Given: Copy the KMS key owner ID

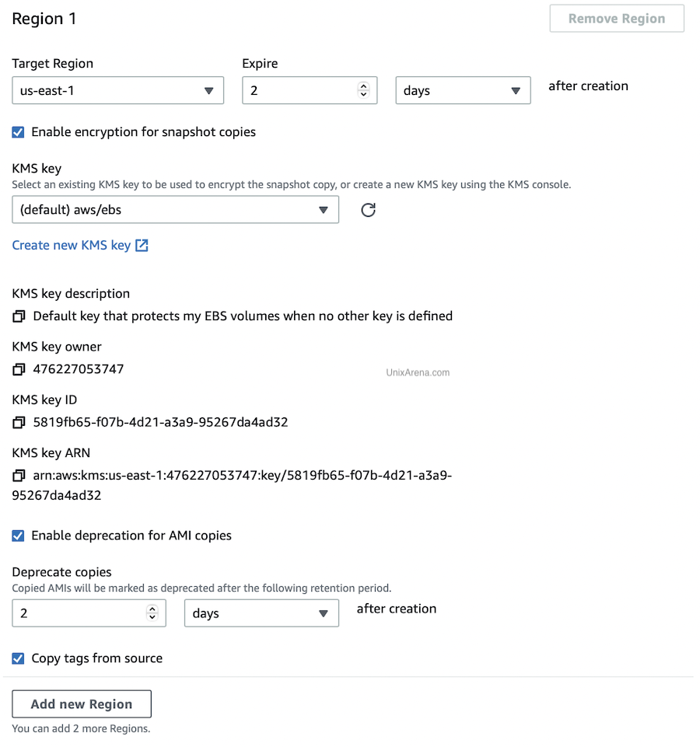Looking at the screenshot, I should 19,369.
